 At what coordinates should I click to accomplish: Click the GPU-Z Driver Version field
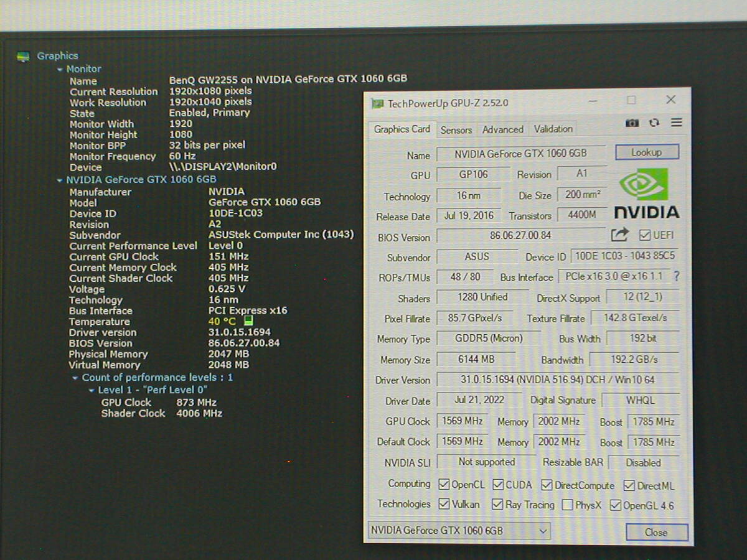[x=558, y=380]
